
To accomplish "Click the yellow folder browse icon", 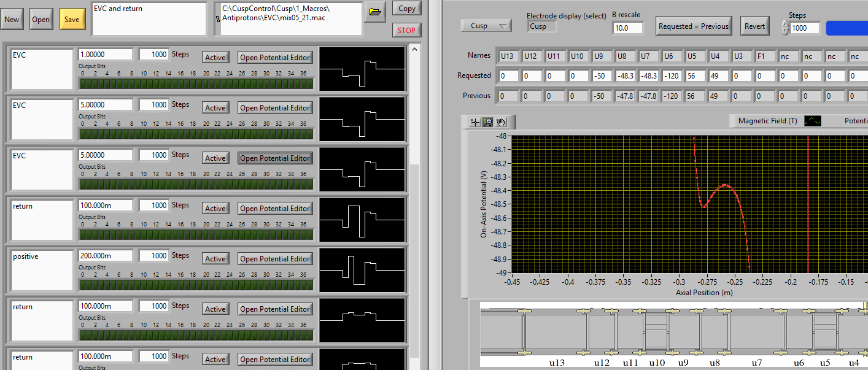I will pyautogui.click(x=375, y=11).
